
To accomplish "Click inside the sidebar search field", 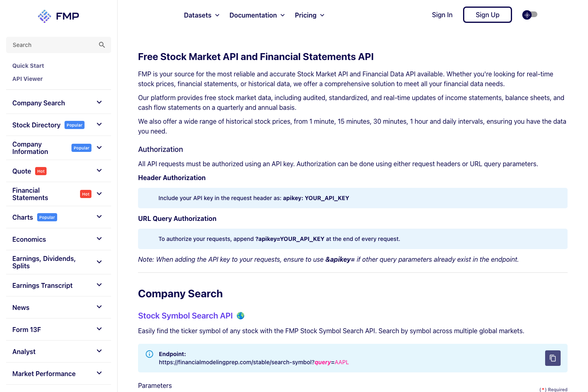I will [49, 45].
